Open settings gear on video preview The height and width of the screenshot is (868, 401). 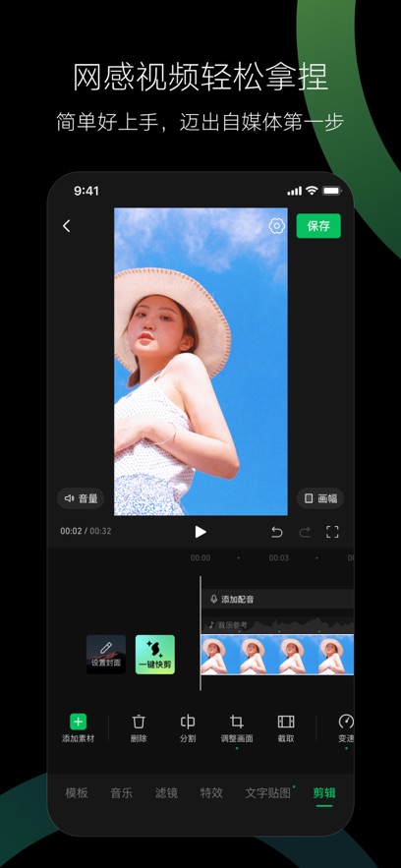[276, 226]
